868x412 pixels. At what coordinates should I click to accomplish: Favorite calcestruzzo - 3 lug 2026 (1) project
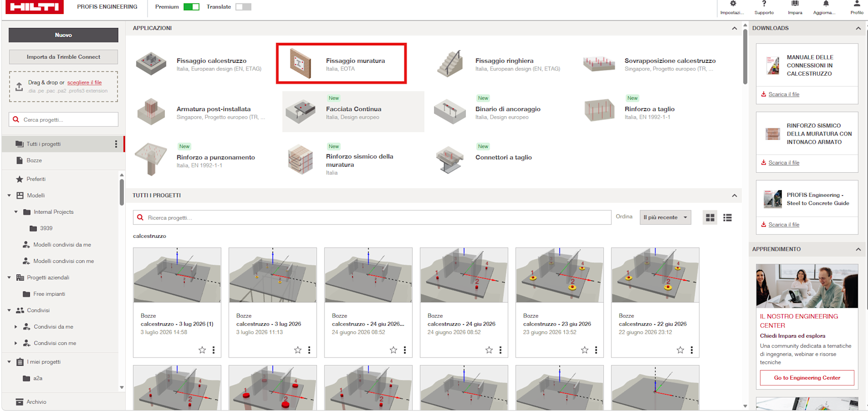coord(202,350)
